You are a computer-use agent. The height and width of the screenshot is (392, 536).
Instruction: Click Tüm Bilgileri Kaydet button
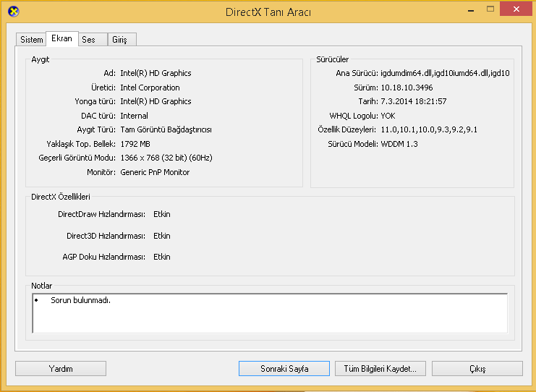(x=380, y=368)
